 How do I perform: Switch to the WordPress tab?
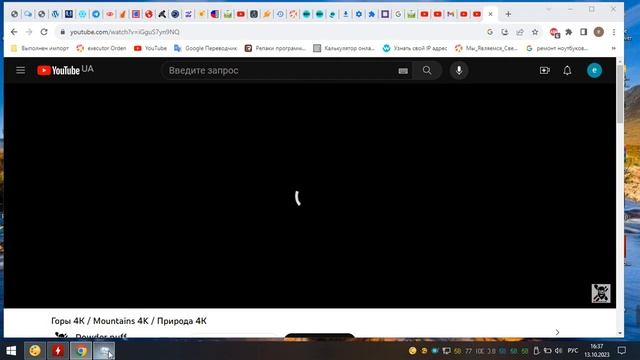[55, 14]
